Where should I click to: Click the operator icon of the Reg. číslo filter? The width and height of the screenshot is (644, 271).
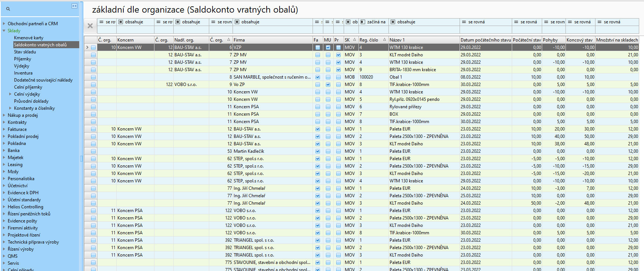(363, 22)
